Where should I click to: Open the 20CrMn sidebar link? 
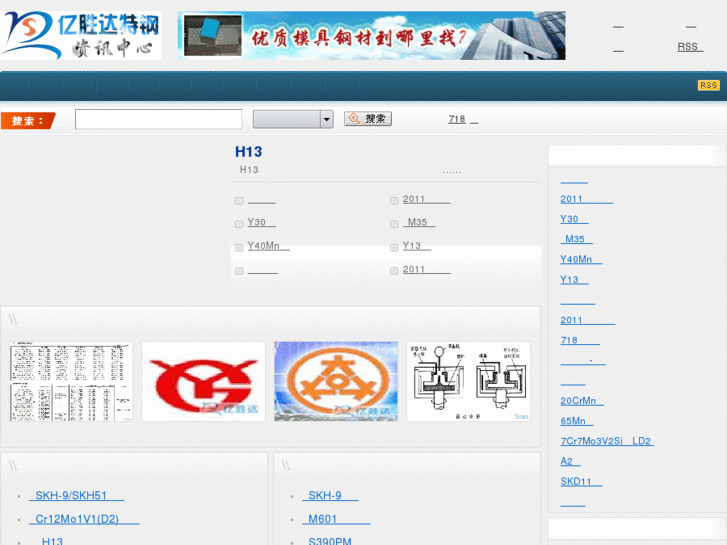[x=582, y=400]
